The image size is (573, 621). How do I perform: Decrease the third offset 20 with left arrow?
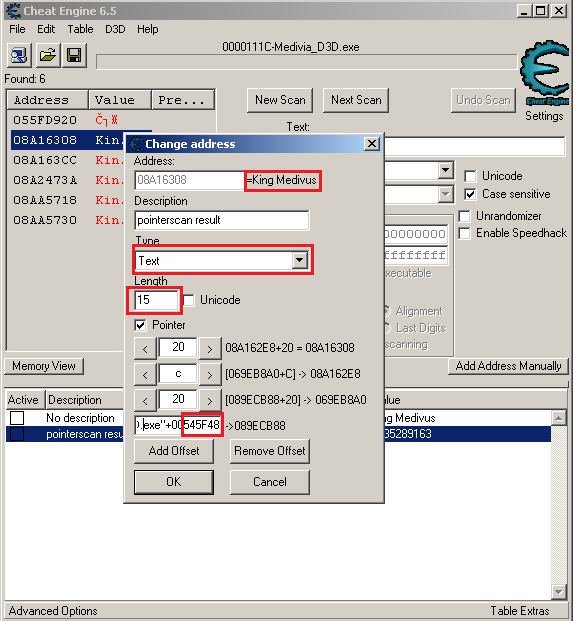pyautogui.click(x=145, y=401)
